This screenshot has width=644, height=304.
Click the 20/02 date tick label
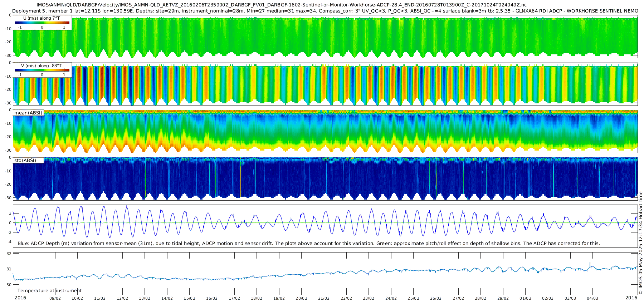coord(301,298)
